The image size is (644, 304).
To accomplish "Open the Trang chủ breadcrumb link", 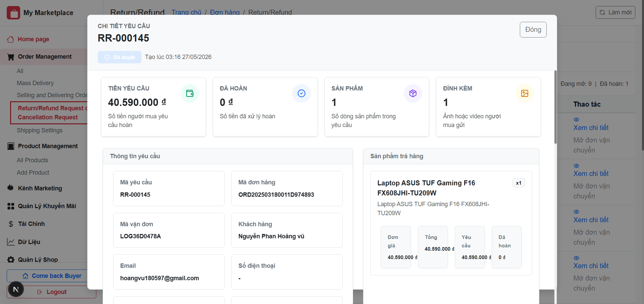I will (186, 12).
